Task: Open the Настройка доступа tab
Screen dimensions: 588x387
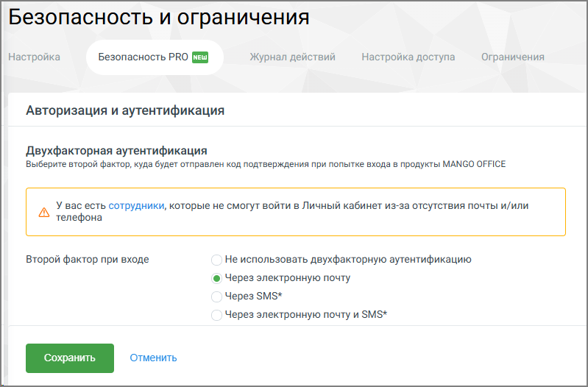Action: click(x=408, y=57)
